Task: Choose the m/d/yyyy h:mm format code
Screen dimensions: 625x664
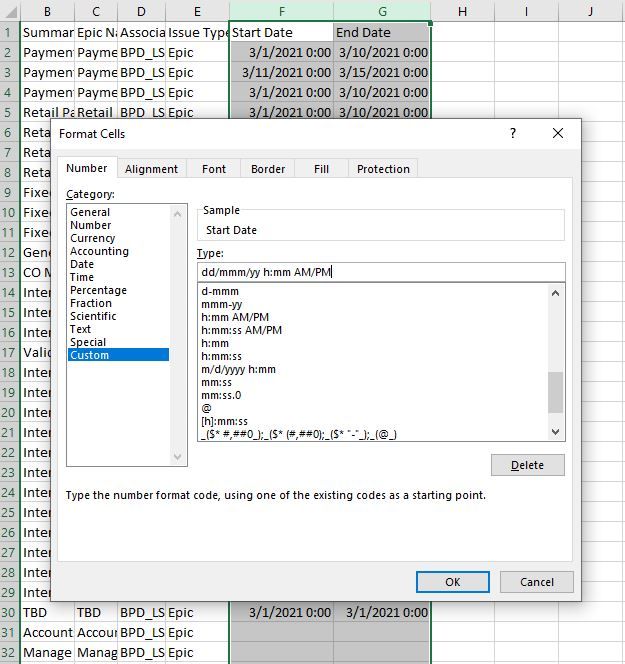Action: click(373, 369)
